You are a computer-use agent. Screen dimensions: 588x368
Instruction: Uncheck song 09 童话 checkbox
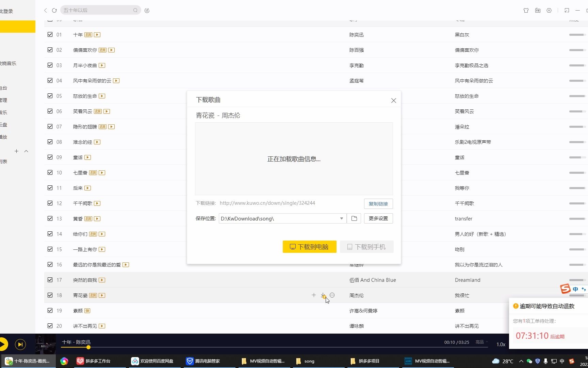[x=50, y=157]
